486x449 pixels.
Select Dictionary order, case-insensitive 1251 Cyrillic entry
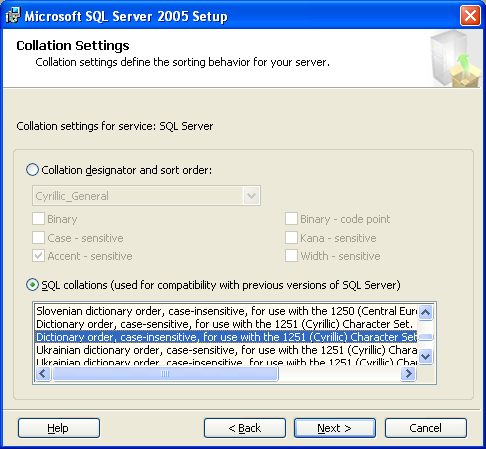226,337
